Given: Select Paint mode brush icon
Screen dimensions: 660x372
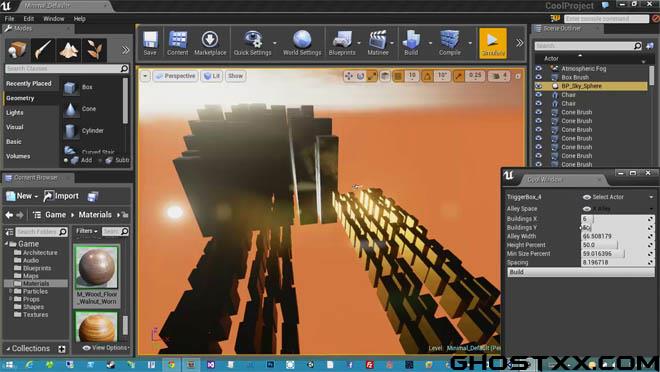Looking at the screenshot, I should pyautogui.click(x=43, y=50).
